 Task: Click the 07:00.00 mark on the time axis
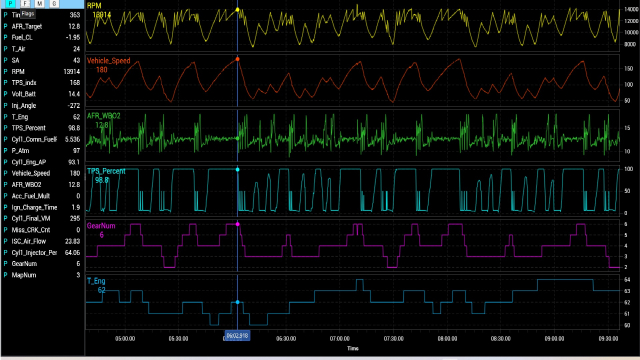pos(340,339)
